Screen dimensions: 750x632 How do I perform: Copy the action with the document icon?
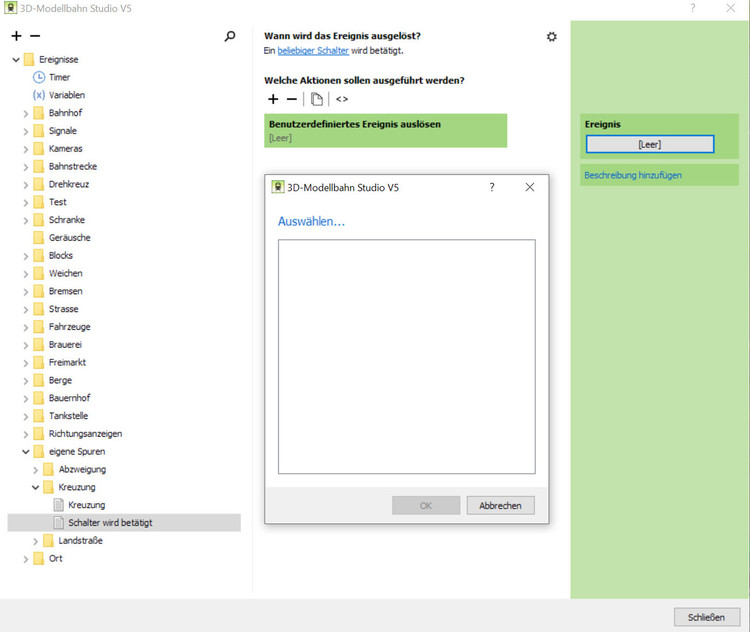point(316,99)
